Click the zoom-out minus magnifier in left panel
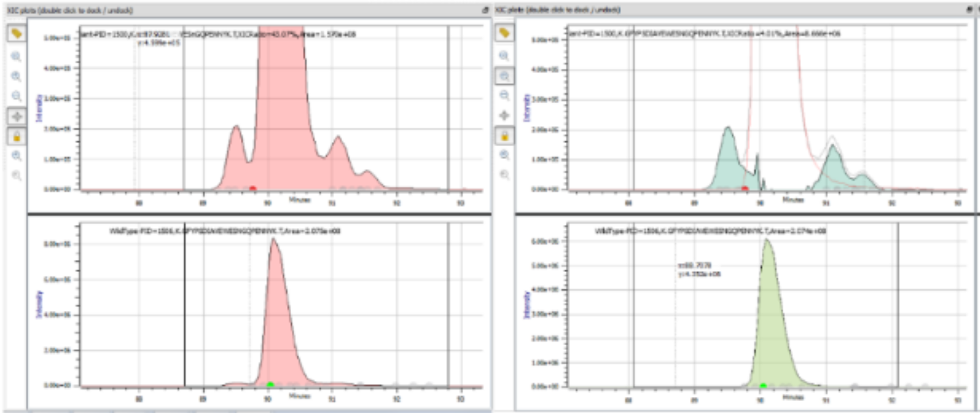The width and height of the screenshot is (980, 413). [17, 96]
